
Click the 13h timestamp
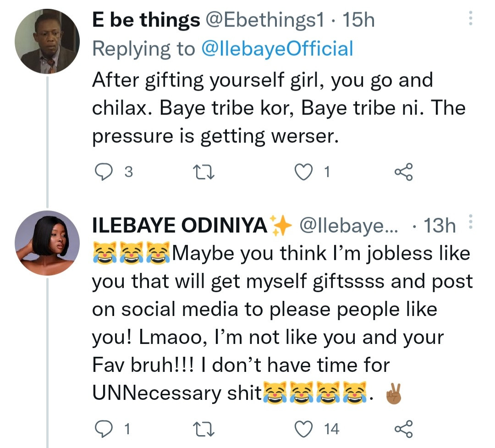tap(440, 226)
